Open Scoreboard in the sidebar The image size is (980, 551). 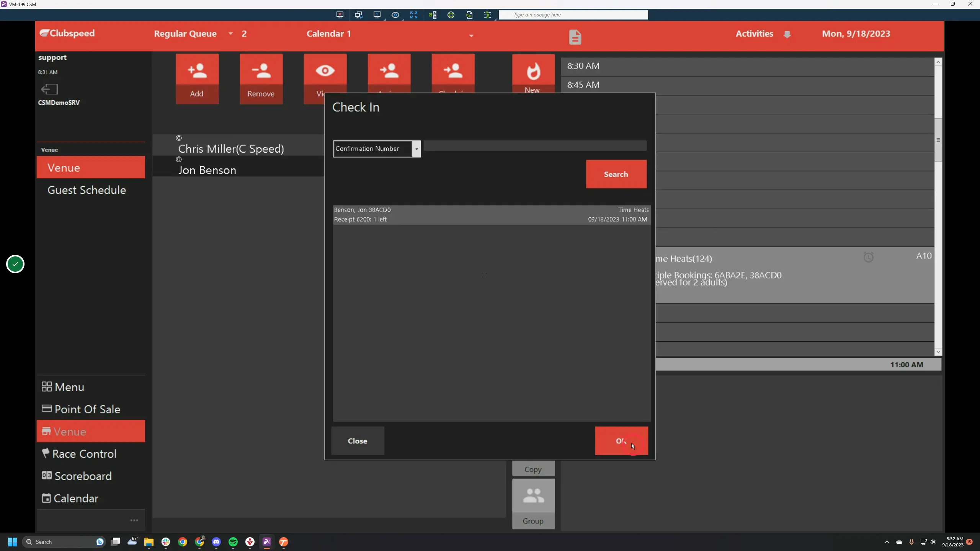click(91, 476)
